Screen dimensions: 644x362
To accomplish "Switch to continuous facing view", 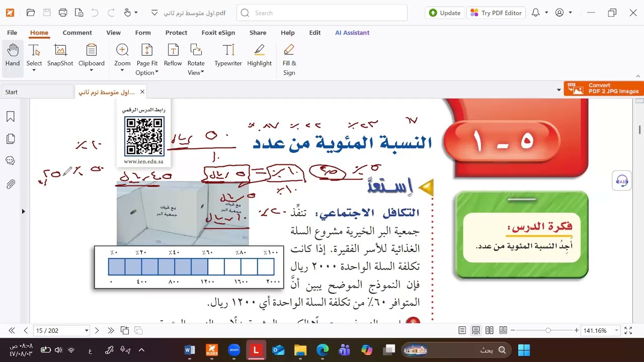I will pyautogui.click(x=503, y=330).
